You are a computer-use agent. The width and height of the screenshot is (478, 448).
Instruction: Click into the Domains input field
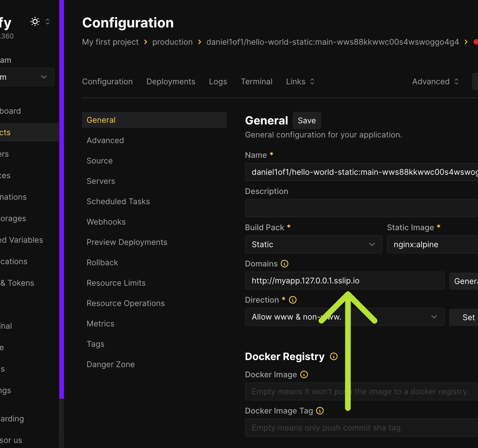(344, 281)
